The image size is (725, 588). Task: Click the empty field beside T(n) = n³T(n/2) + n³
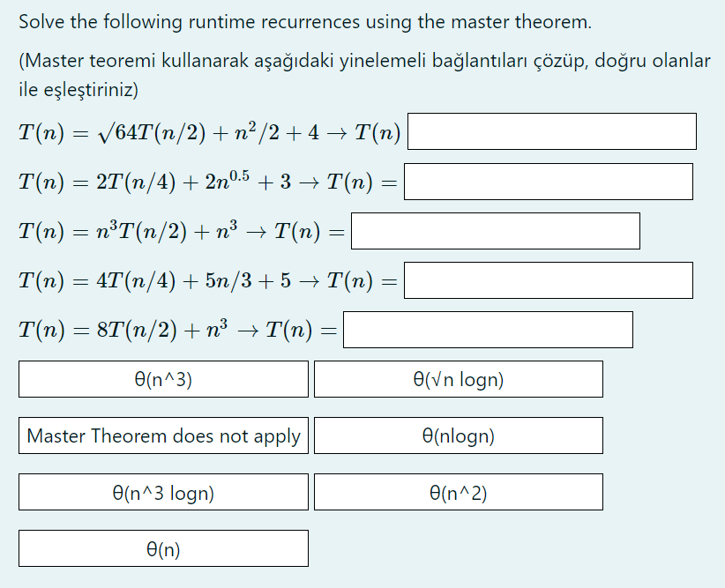click(x=496, y=231)
